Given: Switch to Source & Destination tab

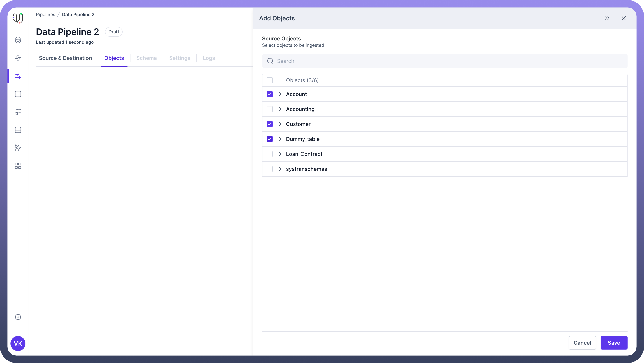Looking at the screenshot, I should (x=65, y=58).
